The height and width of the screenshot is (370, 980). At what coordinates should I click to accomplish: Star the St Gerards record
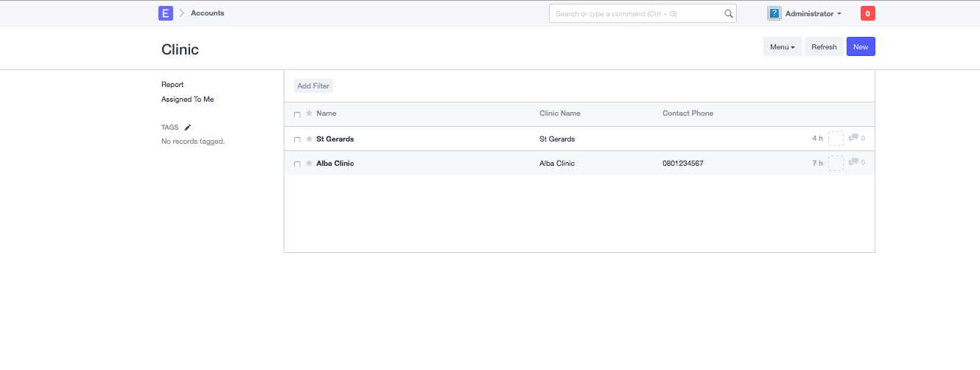pyautogui.click(x=309, y=139)
